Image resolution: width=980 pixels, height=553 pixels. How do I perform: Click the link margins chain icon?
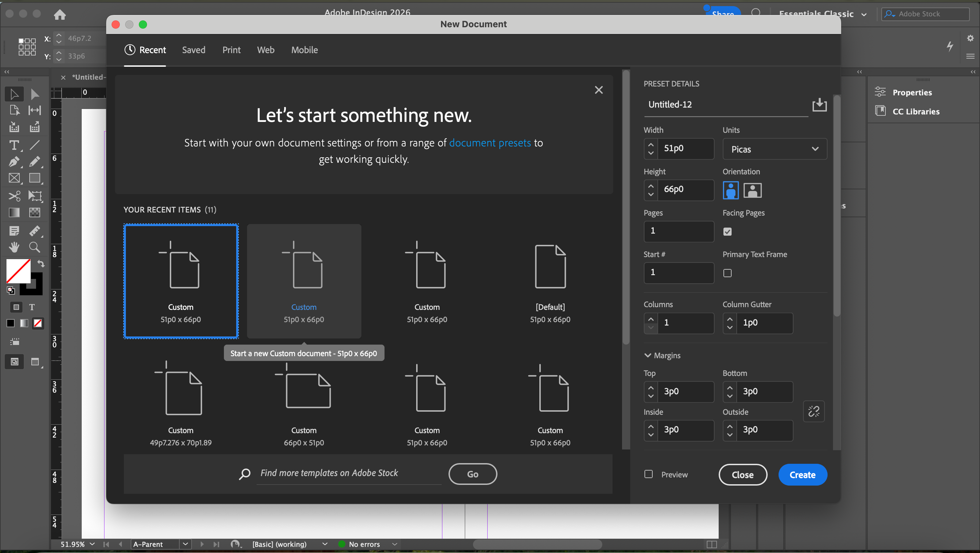[813, 411]
